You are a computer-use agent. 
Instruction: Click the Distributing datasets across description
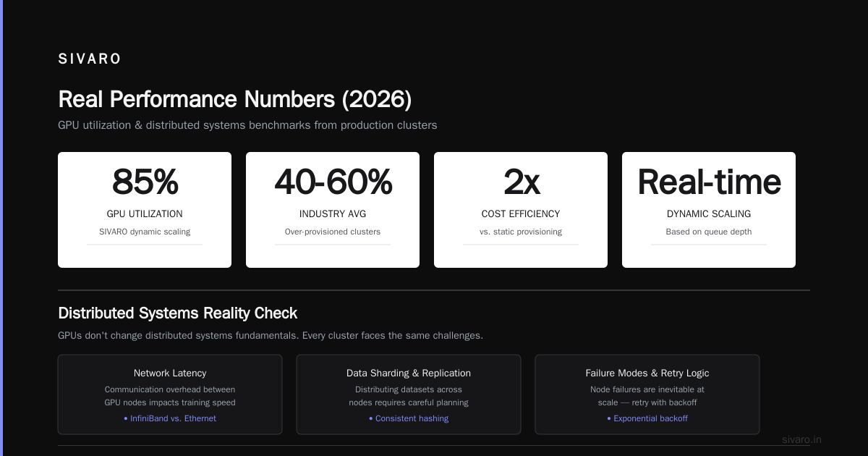point(409,396)
